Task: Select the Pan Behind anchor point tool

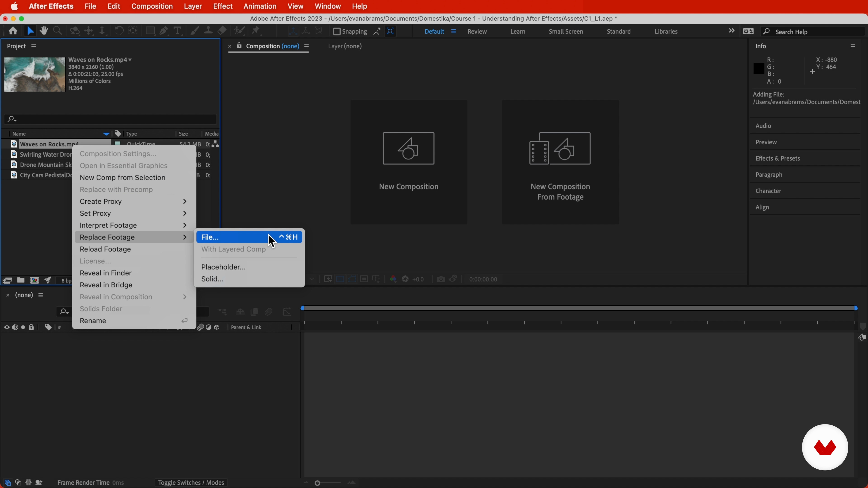Action: click(x=133, y=31)
